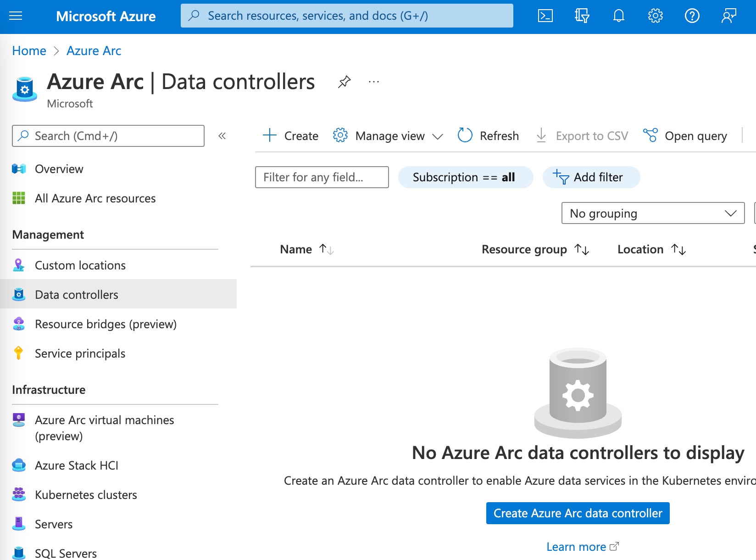Click the Service principals key icon
Viewport: 756px width, 560px height.
point(19,353)
